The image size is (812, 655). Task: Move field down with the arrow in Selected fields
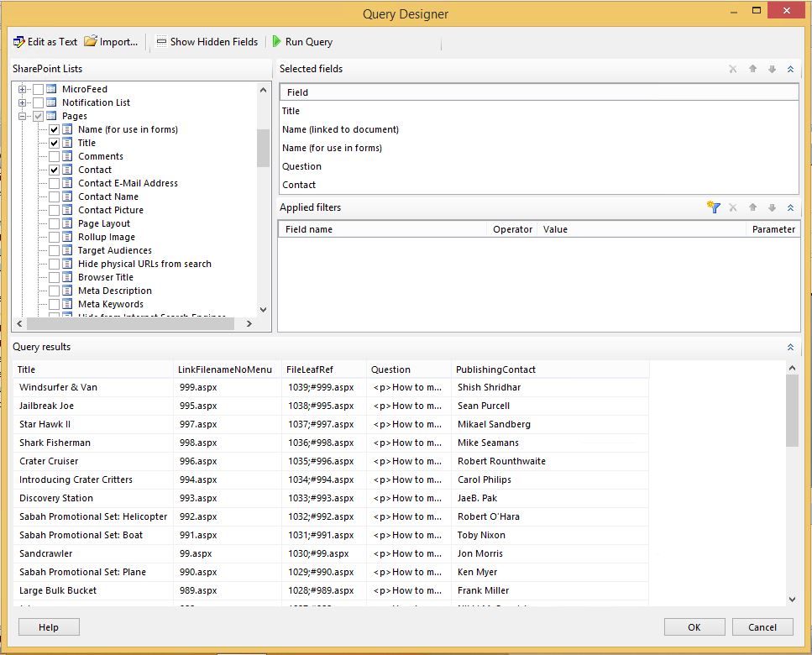772,69
